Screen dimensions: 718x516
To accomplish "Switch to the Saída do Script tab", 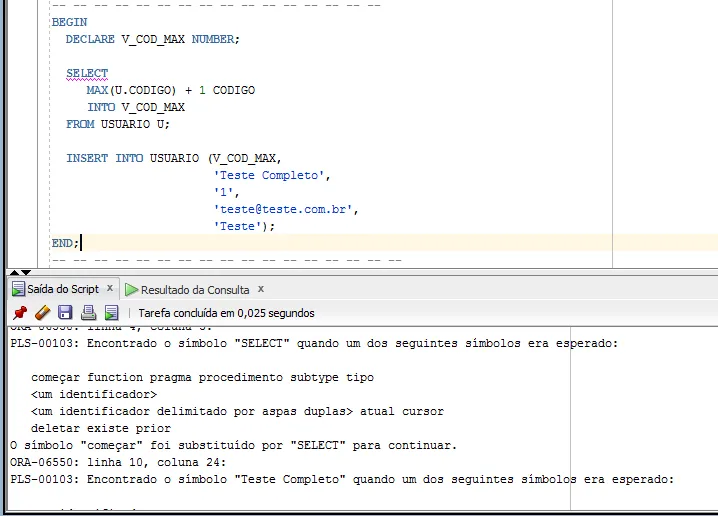I will tap(62, 289).
